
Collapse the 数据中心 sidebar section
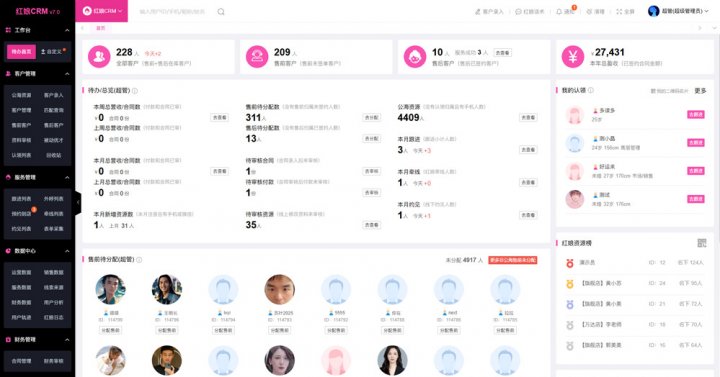coord(68,251)
